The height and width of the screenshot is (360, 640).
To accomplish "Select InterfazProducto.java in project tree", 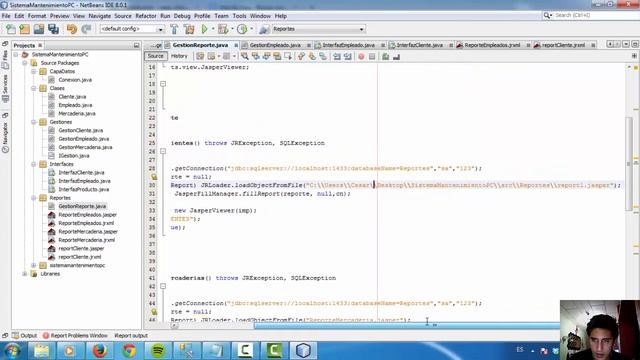I will (x=84, y=189).
